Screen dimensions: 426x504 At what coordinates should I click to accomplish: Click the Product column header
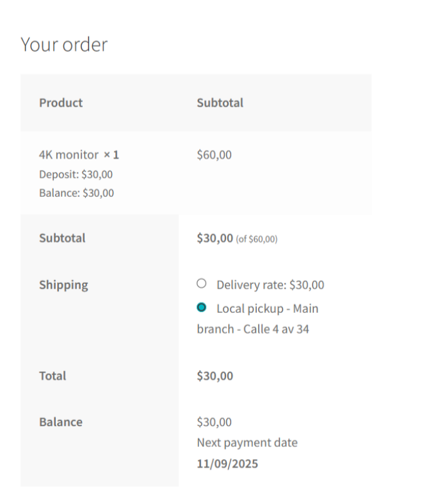[61, 103]
